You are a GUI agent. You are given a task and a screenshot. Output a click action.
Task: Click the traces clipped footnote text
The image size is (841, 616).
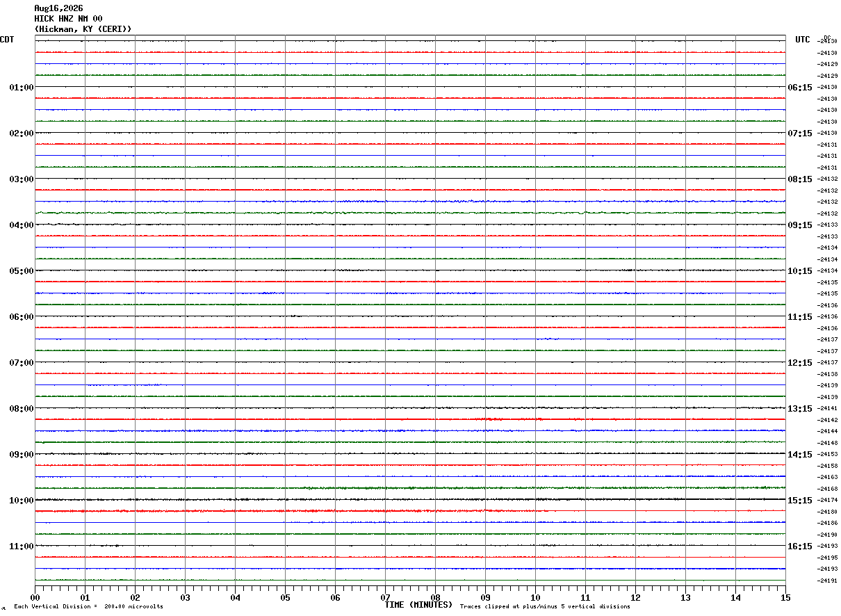tap(545, 607)
